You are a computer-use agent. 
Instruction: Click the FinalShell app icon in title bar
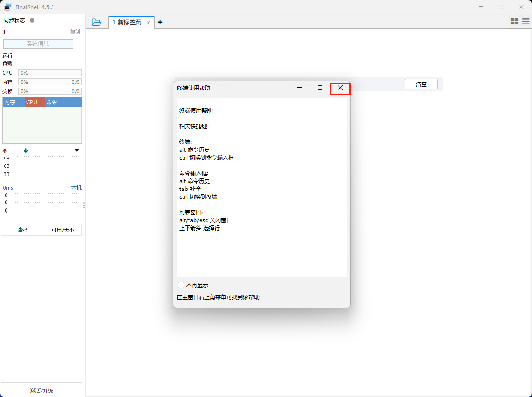(7, 7)
